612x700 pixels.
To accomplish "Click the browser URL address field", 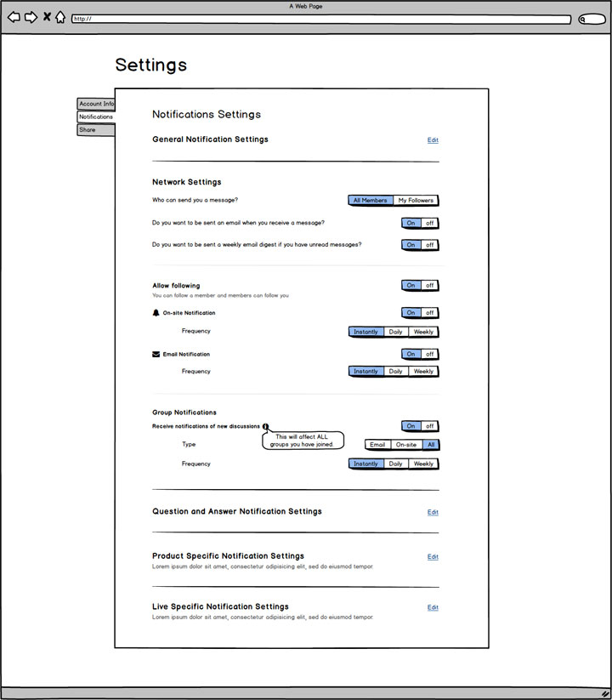I will point(321,20).
